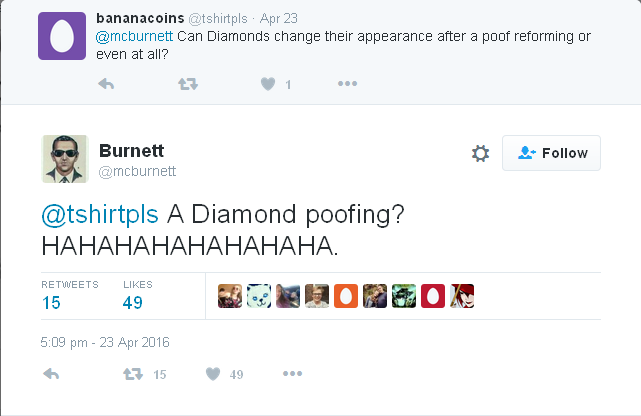The image size is (641, 416).
Task: Reply to the bananacoins tweet
Action: point(106,84)
